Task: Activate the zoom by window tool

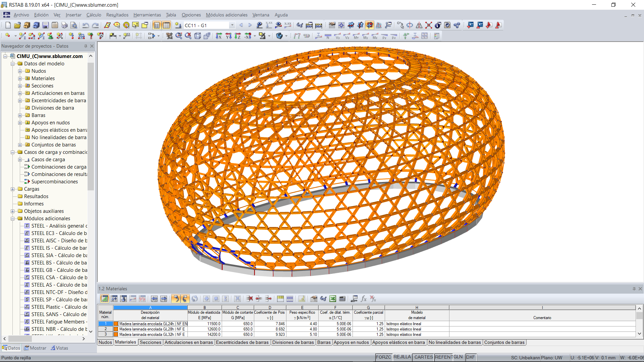Action: (x=179, y=36)
